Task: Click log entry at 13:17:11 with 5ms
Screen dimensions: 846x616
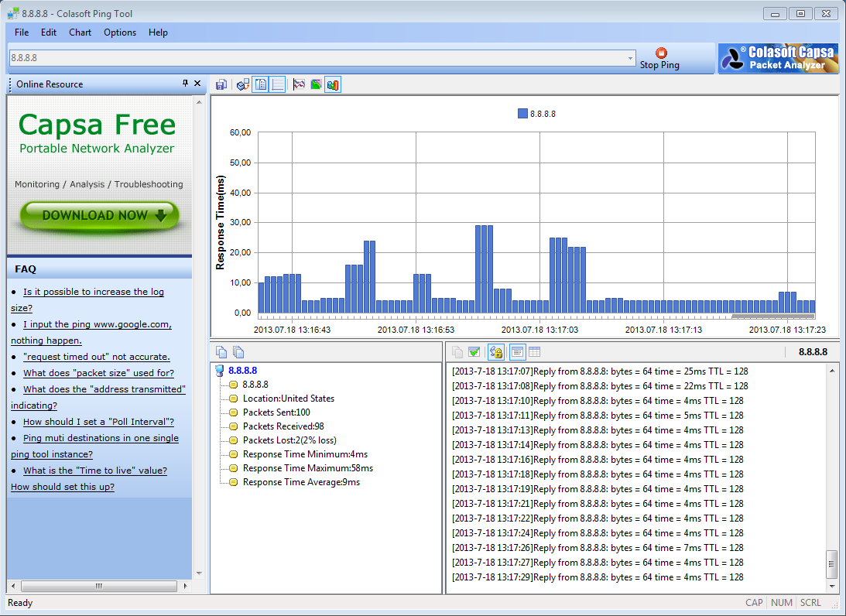Action: (598, 416)
